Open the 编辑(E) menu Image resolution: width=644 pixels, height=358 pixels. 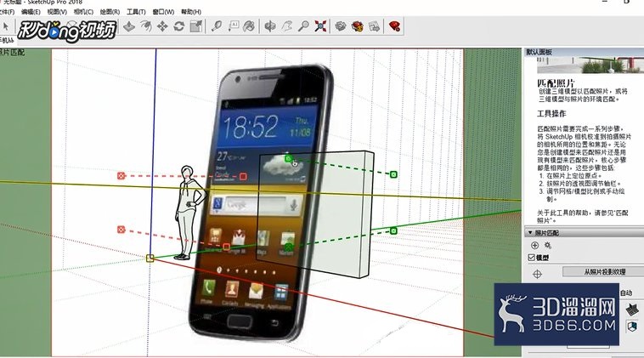click(31, 12)
